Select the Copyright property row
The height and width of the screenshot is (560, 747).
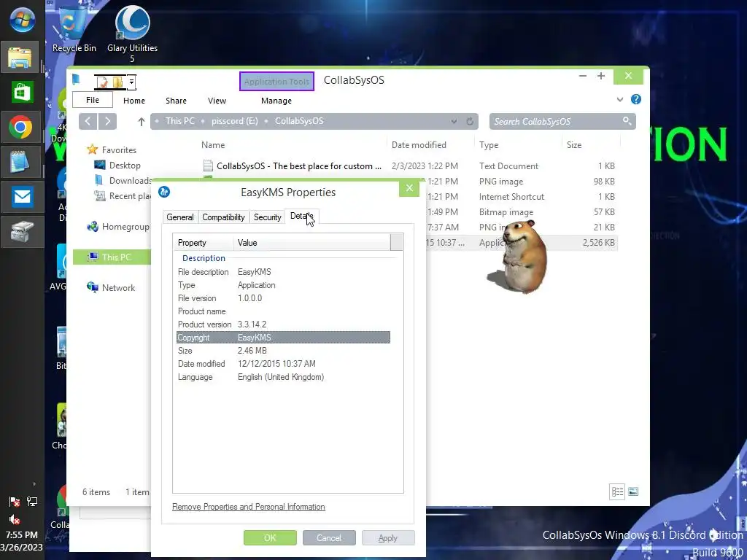tap(283, 337)
